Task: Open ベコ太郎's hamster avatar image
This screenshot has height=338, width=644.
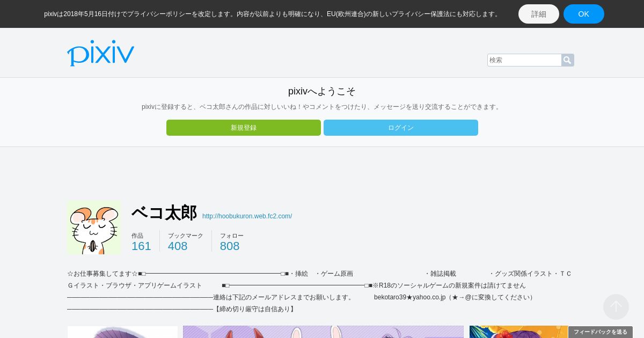Action: pos(94,227)
